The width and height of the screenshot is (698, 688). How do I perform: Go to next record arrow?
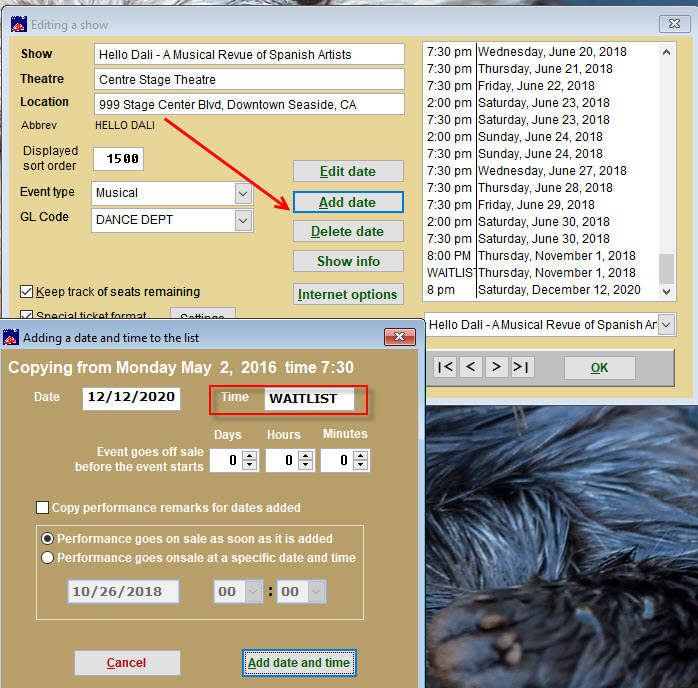point(496,367)
